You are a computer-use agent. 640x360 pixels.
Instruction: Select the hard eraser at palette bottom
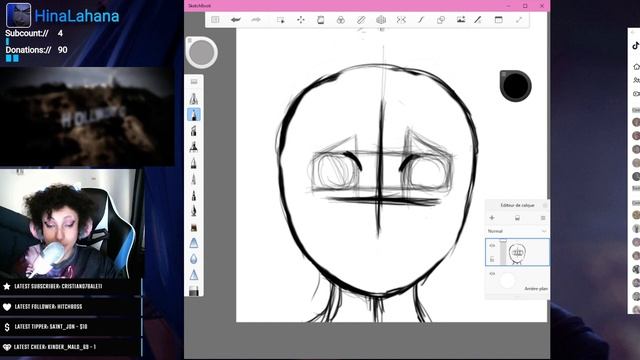(x=194, y=291)
